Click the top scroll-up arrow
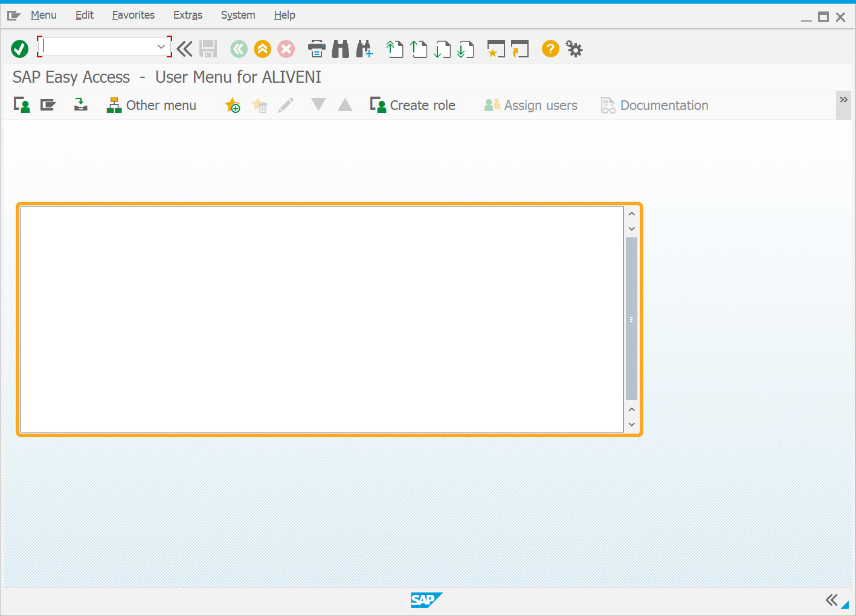Screen dimensions: 856x616 click(632, 214)
